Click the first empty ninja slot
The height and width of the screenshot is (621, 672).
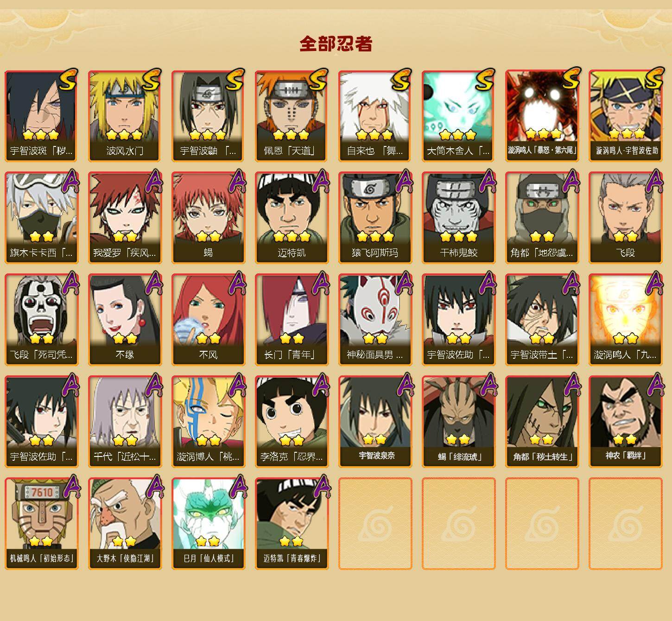click(x=375, y=524)
